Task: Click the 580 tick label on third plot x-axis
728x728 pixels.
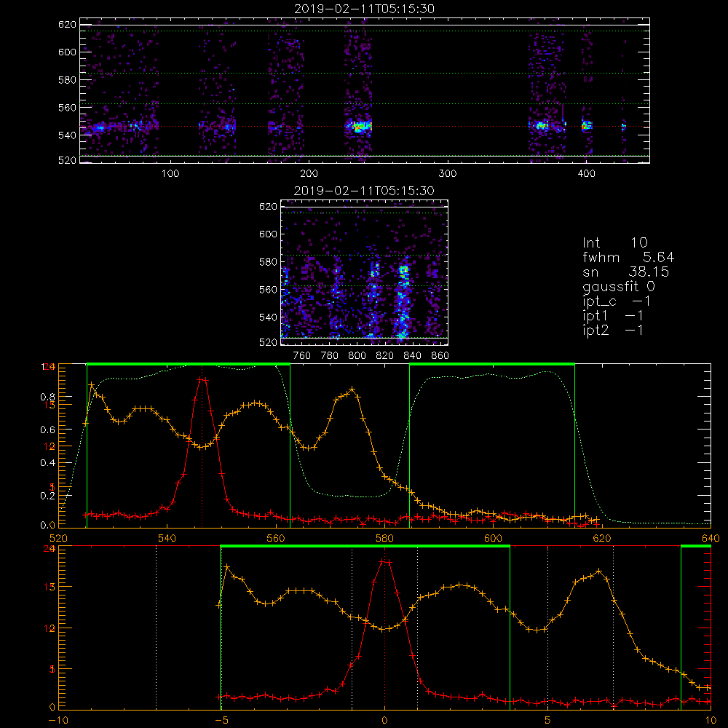Action: click(x=384, y=539)
